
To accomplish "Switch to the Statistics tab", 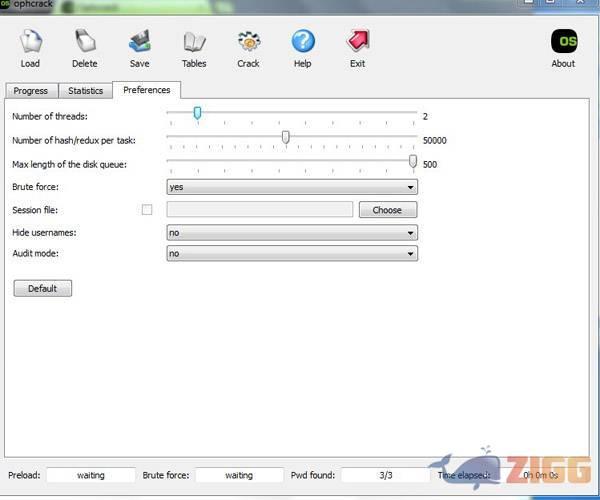I will coord(85,91).
